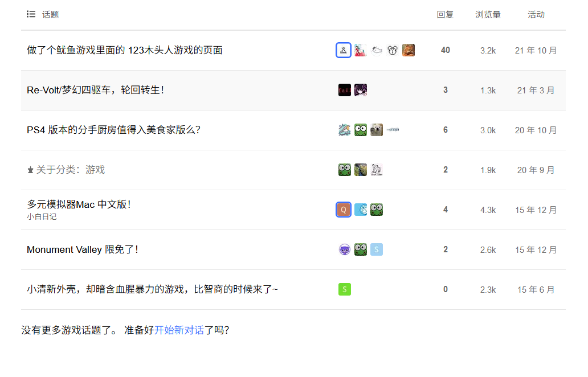Open topic 小清新外壳,却暗含血腥暴力的游戏

coord(152,289)
